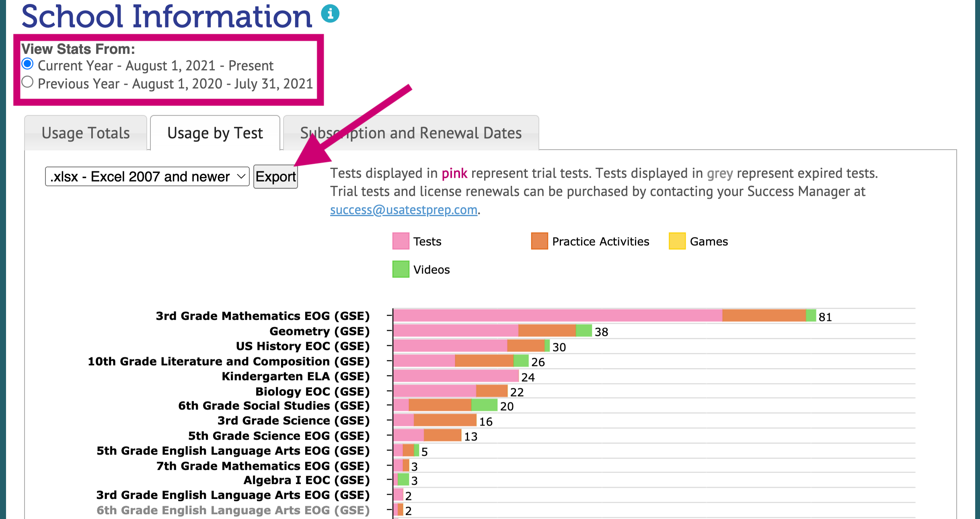The width and height of the screenshot is (980, 519).
Task: Select the Previous Year radio button
Action: tap(27, 82)
